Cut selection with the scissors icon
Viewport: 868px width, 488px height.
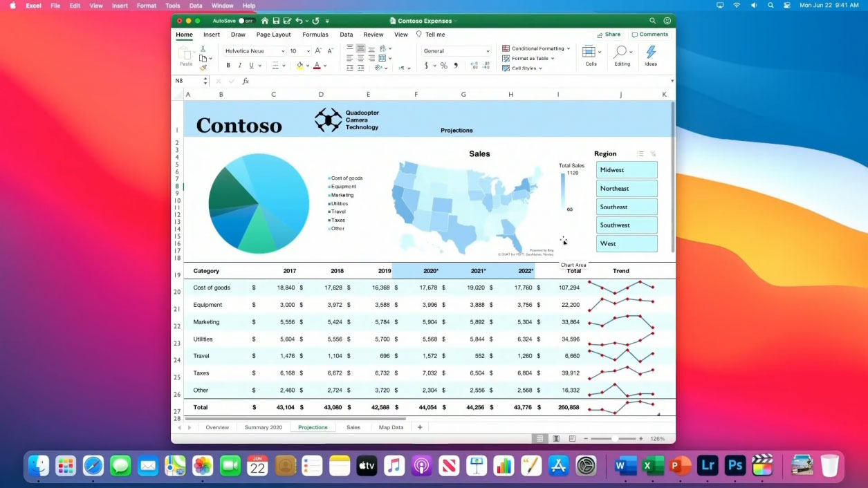tap(203, 49)
